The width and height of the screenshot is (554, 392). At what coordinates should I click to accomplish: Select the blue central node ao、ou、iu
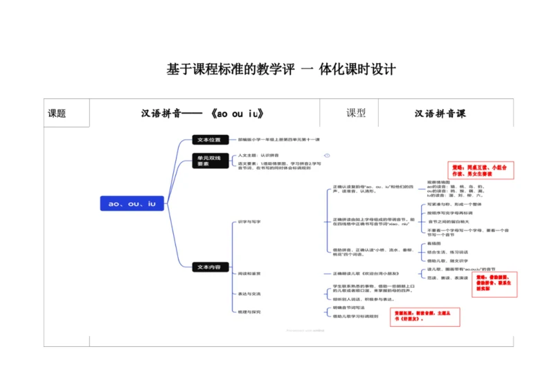pyautogui.click(x=132, y=204)
